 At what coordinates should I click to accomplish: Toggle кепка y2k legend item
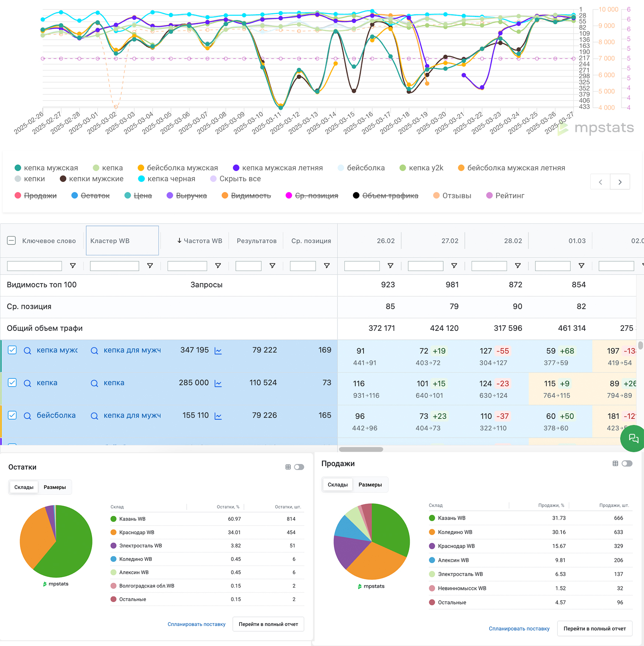pyautogui.click(x=421, y=168)
